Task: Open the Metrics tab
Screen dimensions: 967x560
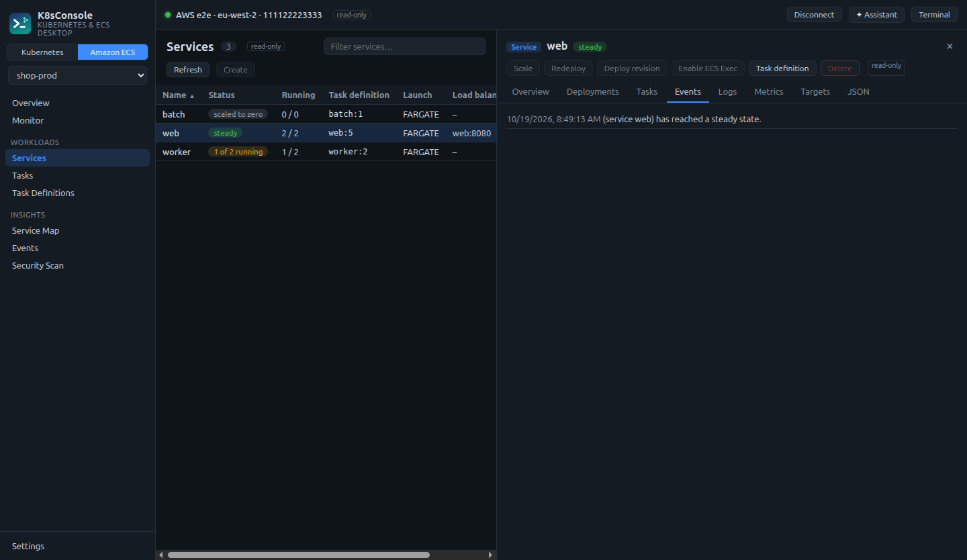Action: tap(769, 91)
